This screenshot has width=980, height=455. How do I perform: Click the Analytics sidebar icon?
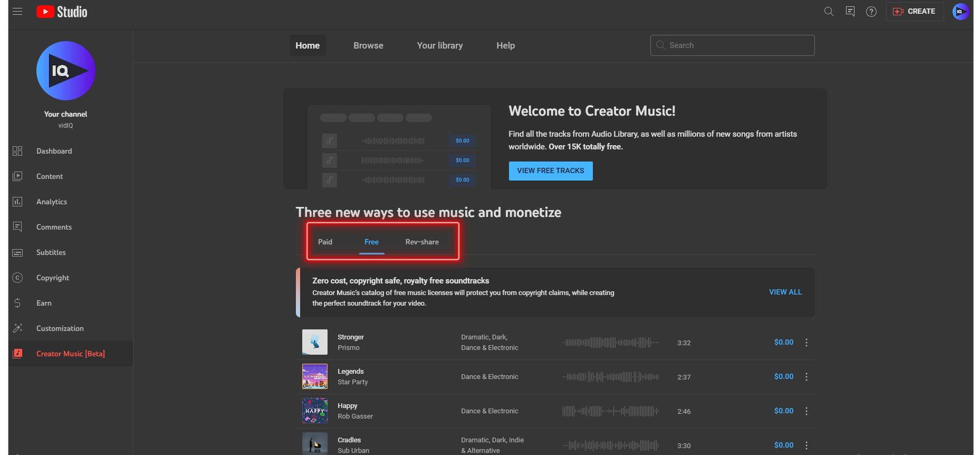(17, 202)
